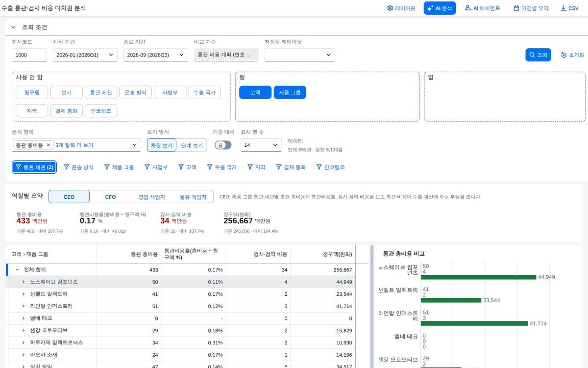Select the unused 운송 방식 dimension chip

pyautogui.click(x=135, y=92)
